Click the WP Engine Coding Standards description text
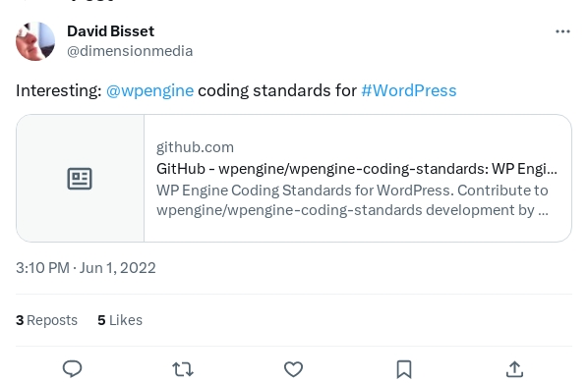 point(352,200)
